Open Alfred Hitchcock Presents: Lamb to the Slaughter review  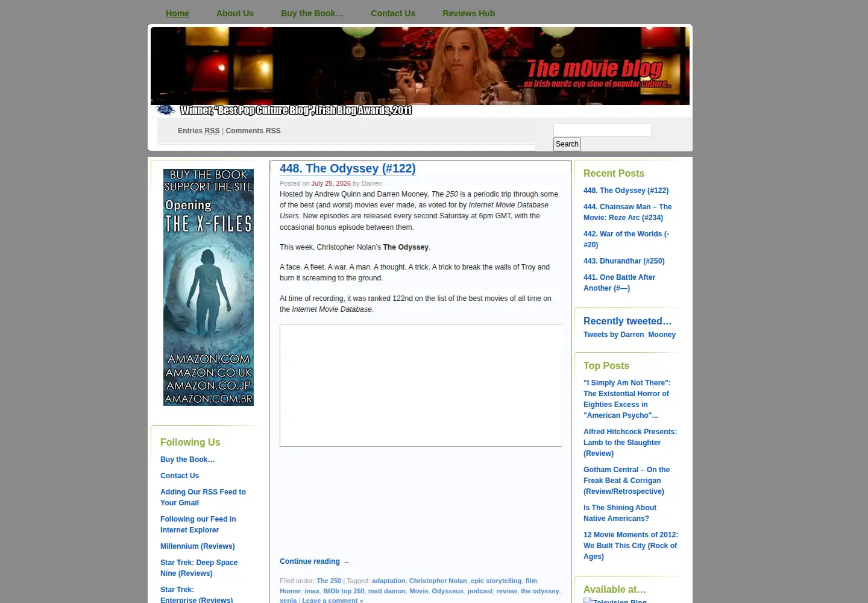[630, 443]
